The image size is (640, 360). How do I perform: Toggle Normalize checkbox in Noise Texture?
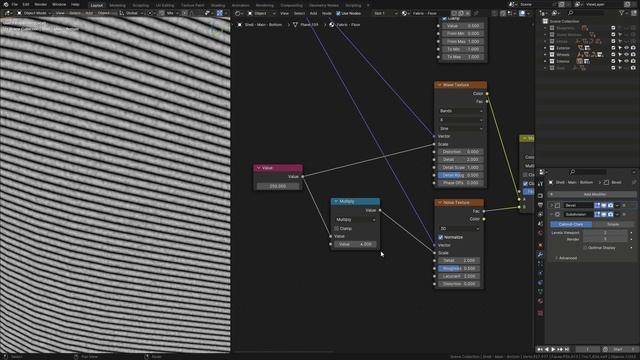pos(440,237)
